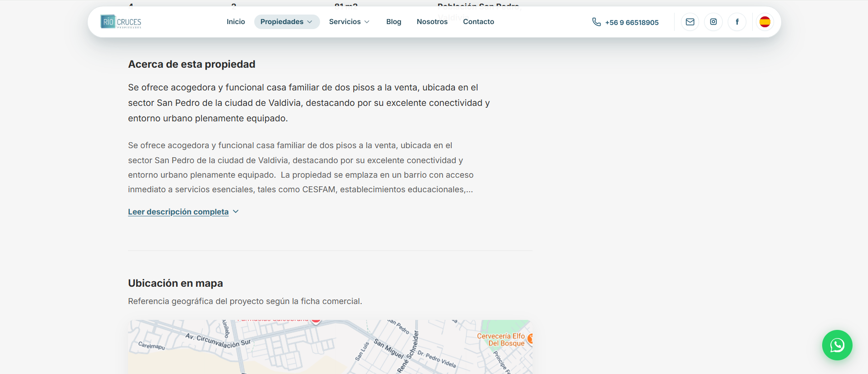Click Carelmapu street label on map
868x374 pixels.
pos(152,346)
